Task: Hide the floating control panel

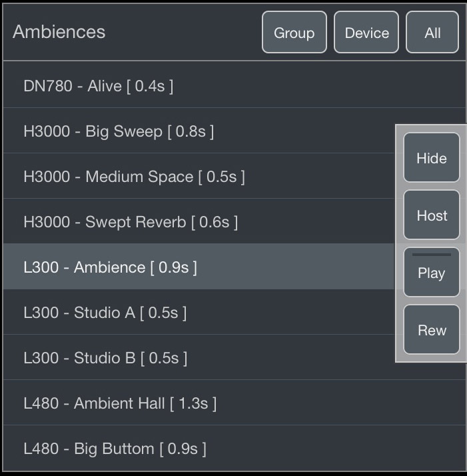Action: [x=431, y=158]
